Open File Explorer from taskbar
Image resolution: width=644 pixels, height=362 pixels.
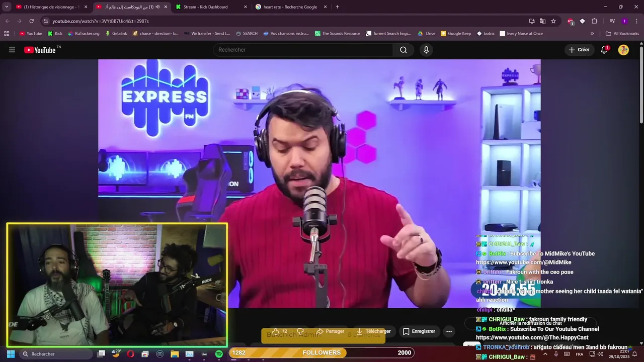tap(175, 354)
